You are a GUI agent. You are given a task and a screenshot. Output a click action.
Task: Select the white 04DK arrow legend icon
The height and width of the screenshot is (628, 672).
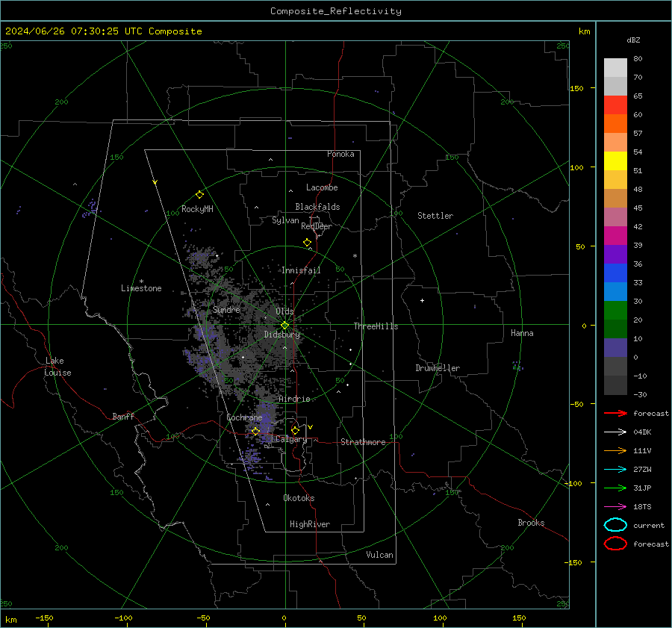[615, 432]
